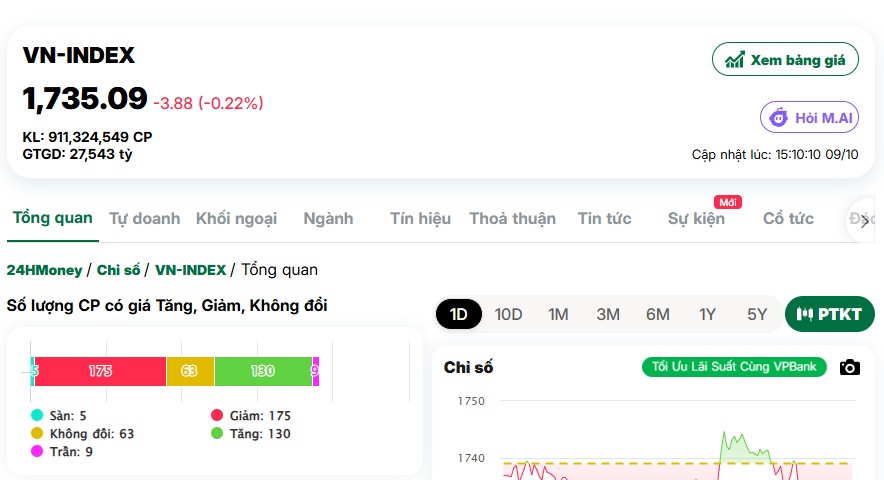Click the 1,735.09 index value
The height and width of the screenshot is (480, 884).
[x=85, y=99]
